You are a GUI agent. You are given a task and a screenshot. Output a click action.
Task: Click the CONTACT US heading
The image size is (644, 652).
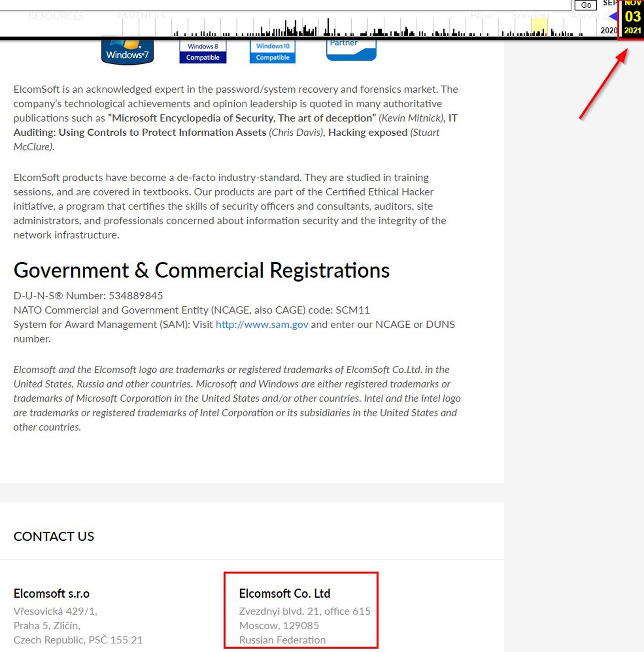pyautogui.click(x=54, y=536)
